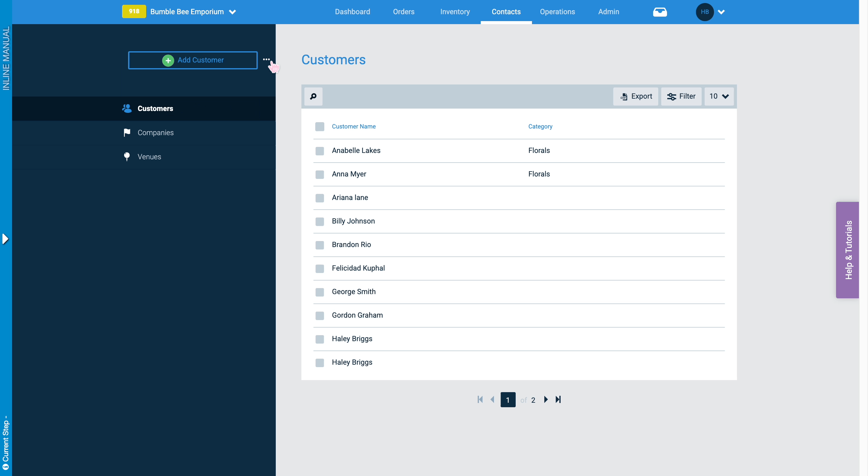The height and width of the screenshot is (476, 868).
Task: Go to previous page arrow
Action: point(492,399)
